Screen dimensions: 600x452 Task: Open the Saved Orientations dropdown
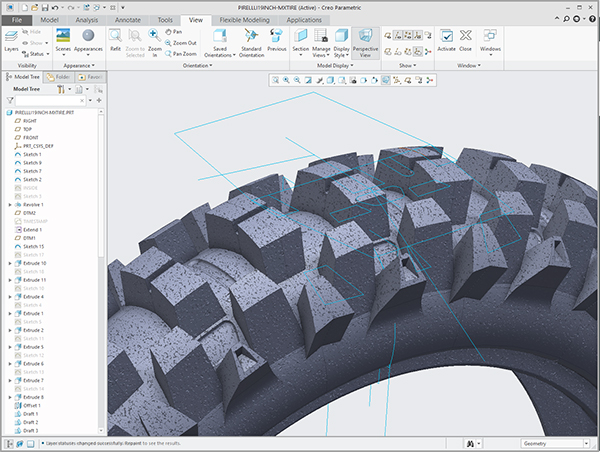220,42
